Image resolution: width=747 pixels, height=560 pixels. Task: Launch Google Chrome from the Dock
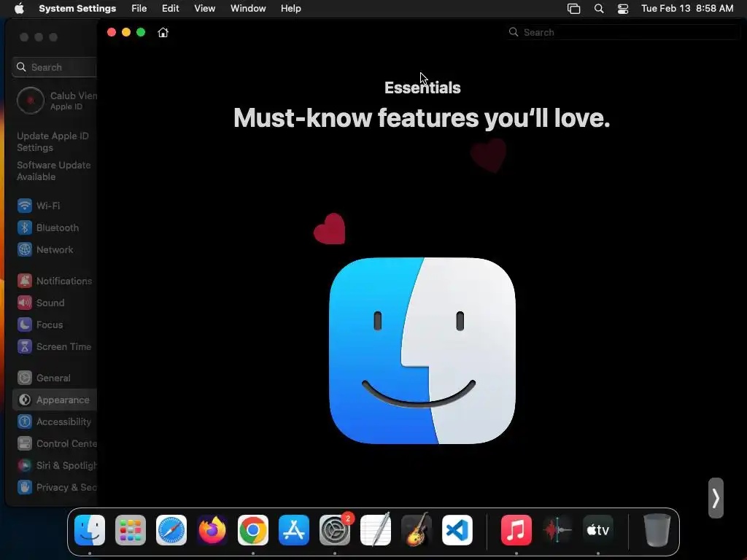(x=253, y=530)
